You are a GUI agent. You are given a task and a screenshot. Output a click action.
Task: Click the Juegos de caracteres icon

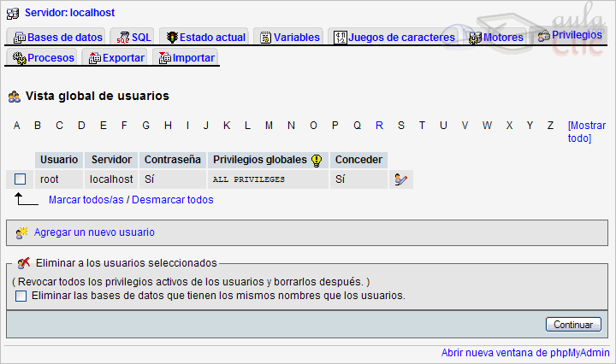[341, 38]
